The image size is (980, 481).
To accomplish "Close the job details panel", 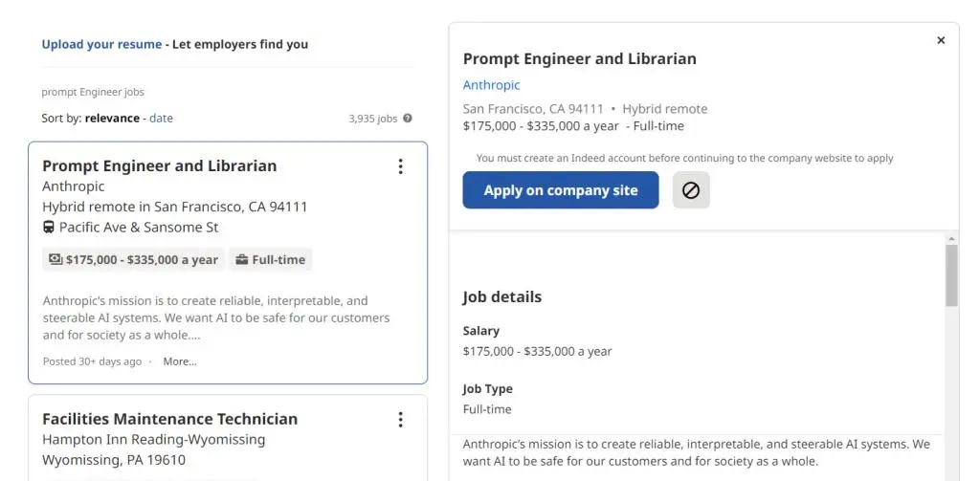I will tap(941, 40).
